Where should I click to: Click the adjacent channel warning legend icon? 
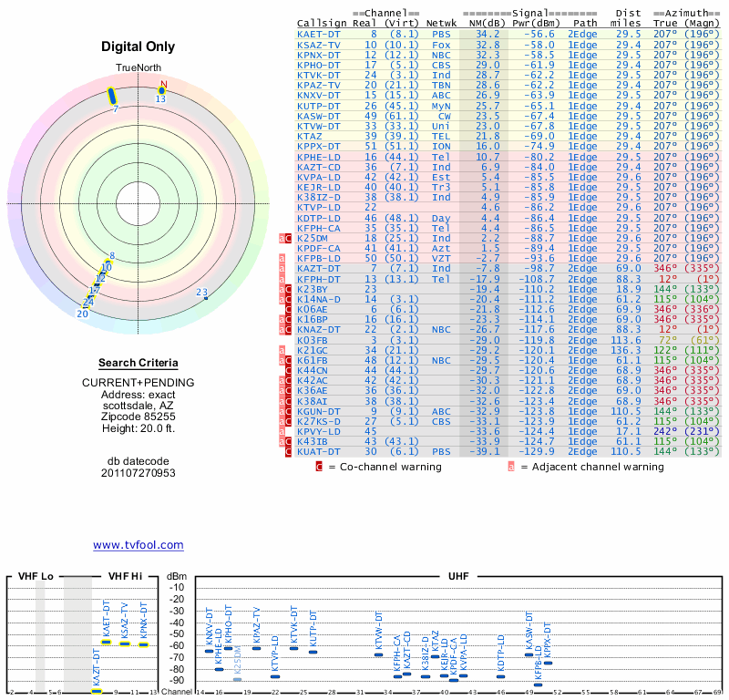[511, 467]
